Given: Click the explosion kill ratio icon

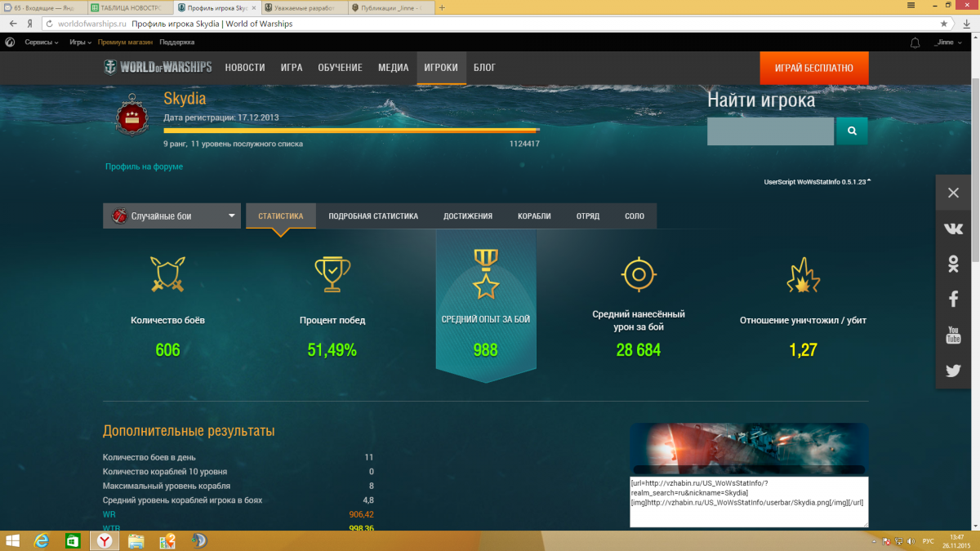Looking at the screenshot, I should click(x=803, y=274).
